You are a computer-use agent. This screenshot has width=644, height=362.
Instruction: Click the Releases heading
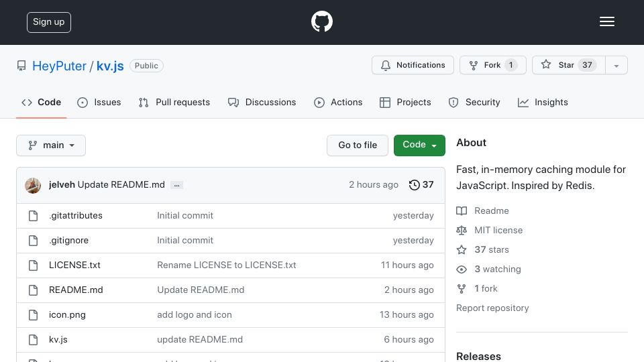coord(478,356)
